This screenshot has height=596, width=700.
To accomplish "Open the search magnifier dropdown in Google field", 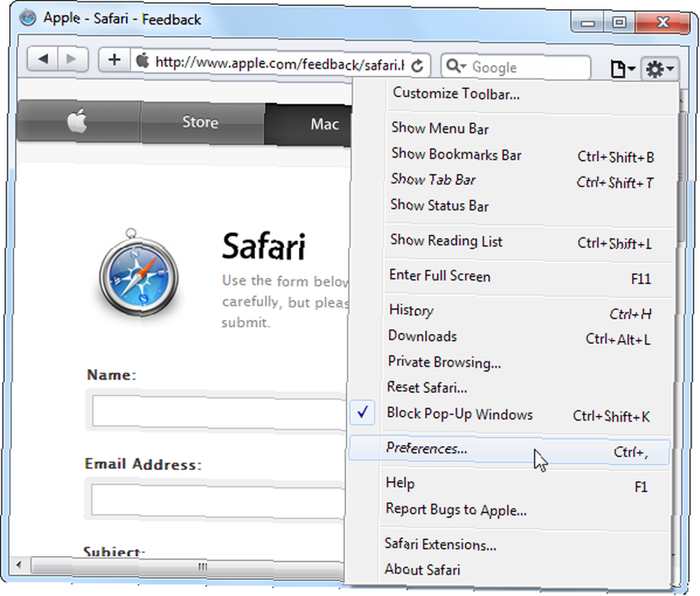I will click(456, 66).
